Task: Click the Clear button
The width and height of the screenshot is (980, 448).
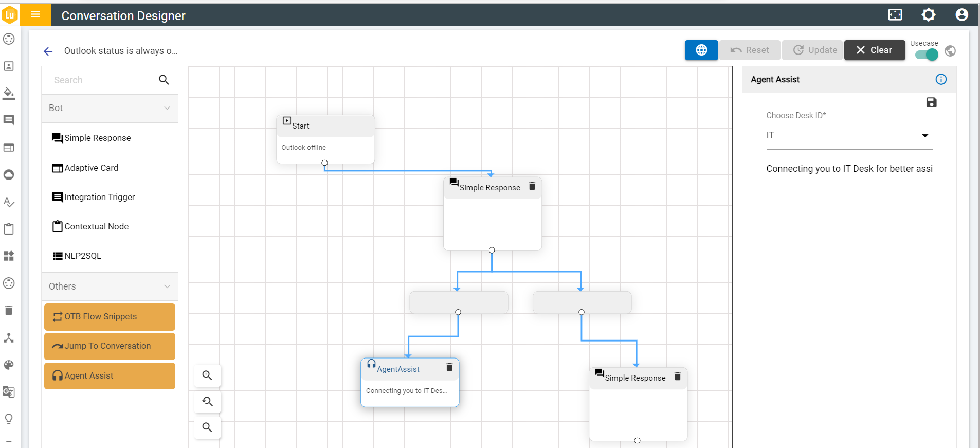Action: pos(874,50)
